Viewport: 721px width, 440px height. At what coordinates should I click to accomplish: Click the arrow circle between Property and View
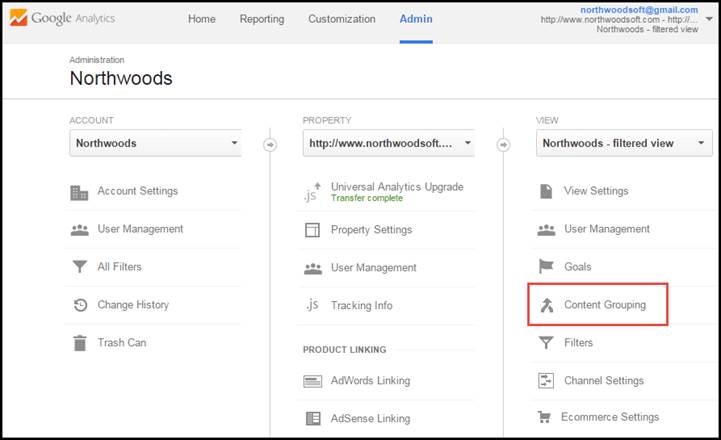504,145
